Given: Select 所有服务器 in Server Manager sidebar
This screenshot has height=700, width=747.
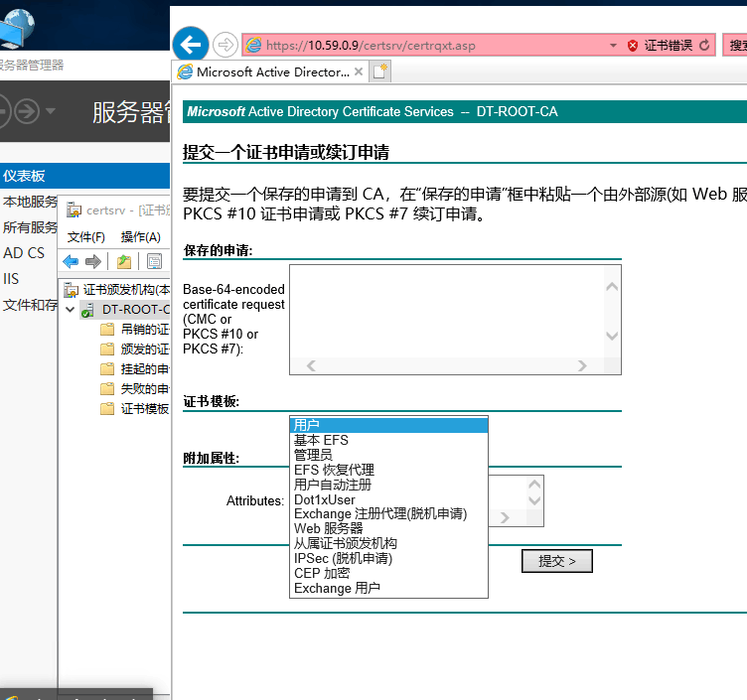Looking at the screenshot, I should tap(30, 227).
